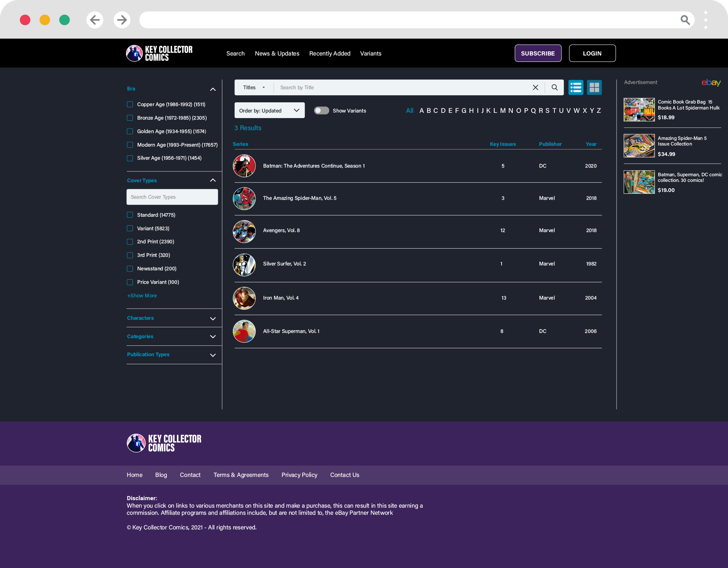Open Iron Man, Vol. 4 series title
Viewport: 728px width, 568px height.
(x=281, y=298)
